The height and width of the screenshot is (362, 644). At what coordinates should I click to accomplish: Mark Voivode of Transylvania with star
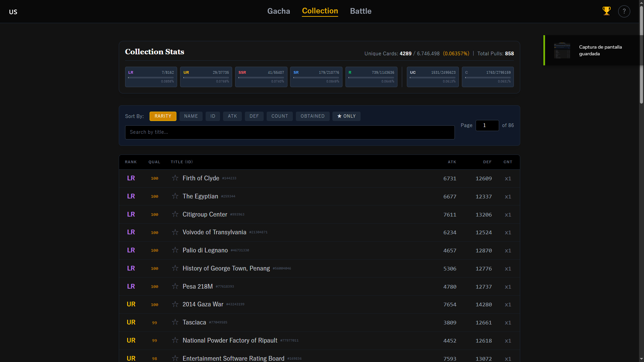pyautogui.click(x=175, y=232)
